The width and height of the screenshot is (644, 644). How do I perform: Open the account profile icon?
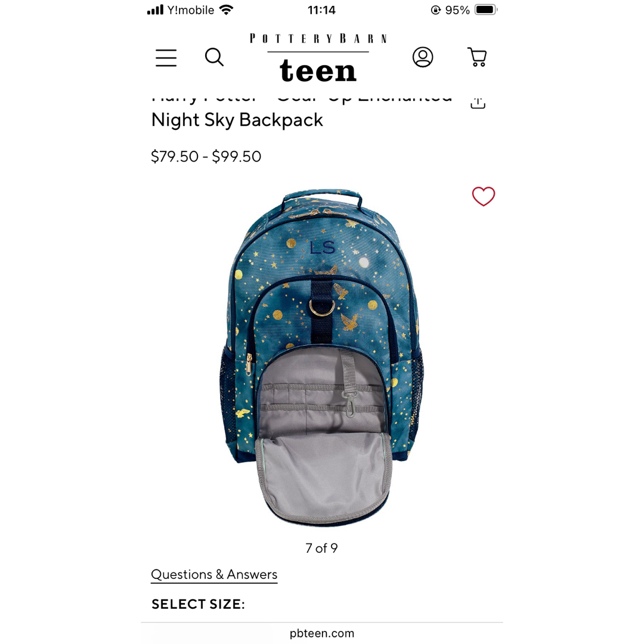point(423,57)
